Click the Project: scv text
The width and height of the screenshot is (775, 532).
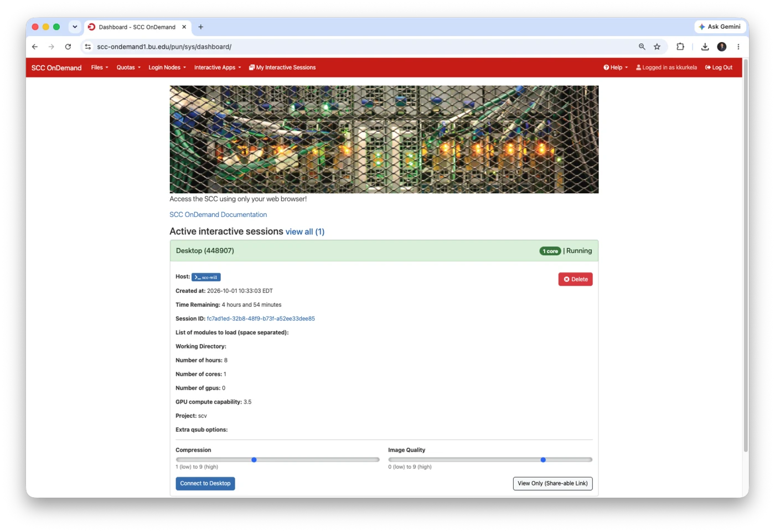point(191,416)
